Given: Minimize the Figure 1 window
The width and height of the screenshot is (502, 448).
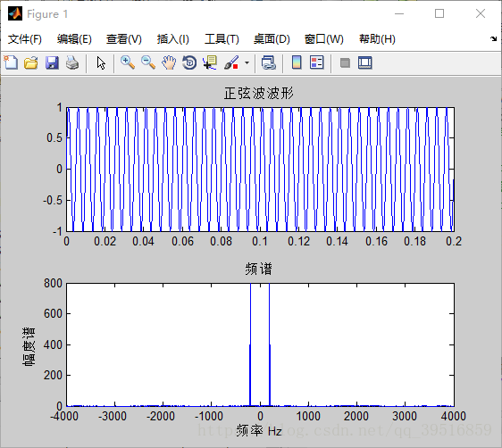Looking at the screenshot, I should click(x=399, y=13).
